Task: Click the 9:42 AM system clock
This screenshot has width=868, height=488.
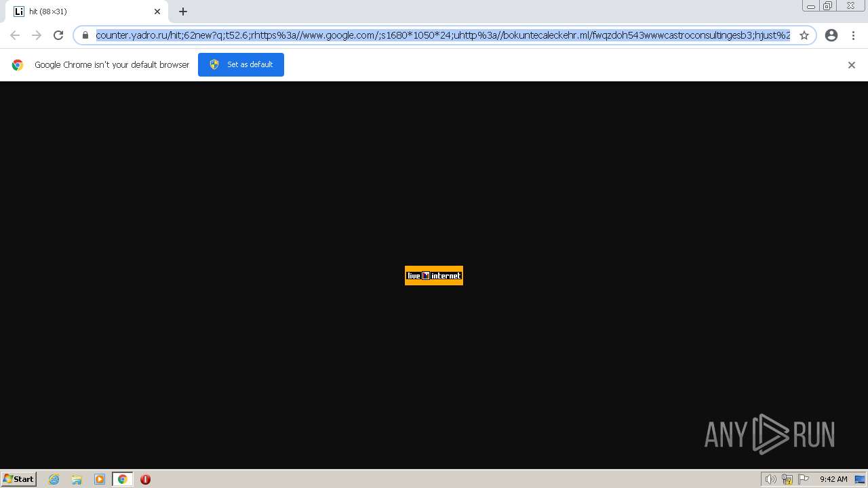Action: click(833, 479)
